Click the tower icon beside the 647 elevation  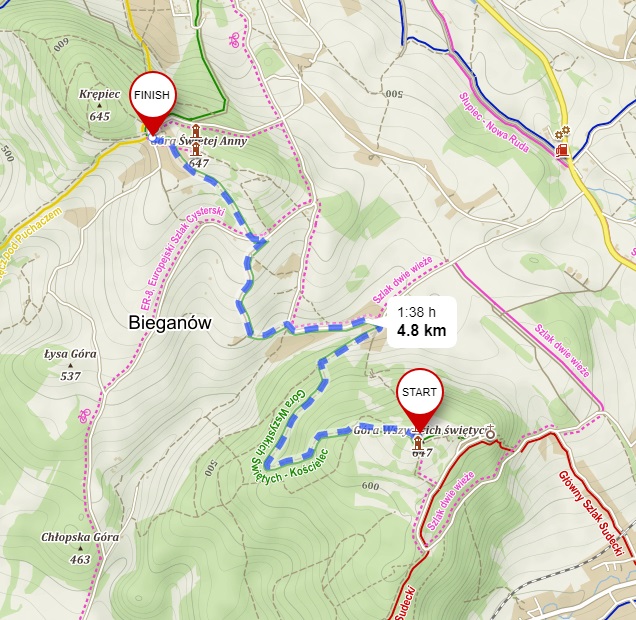pyautogui.click(x=196, y=148)
